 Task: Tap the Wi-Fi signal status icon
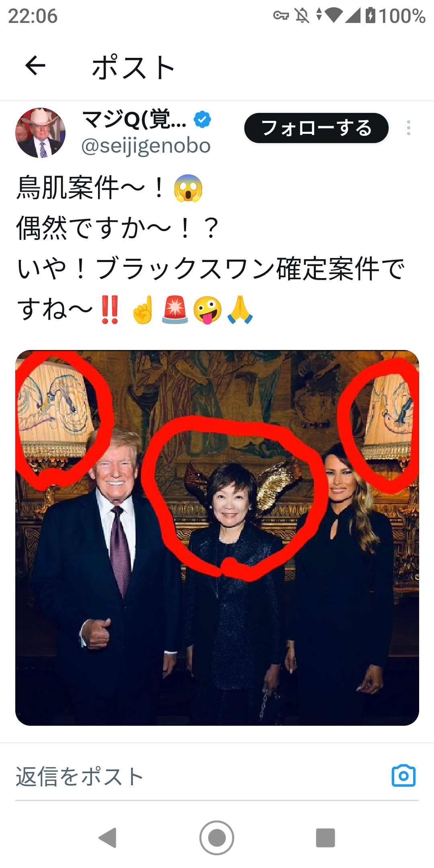[333, 15]
